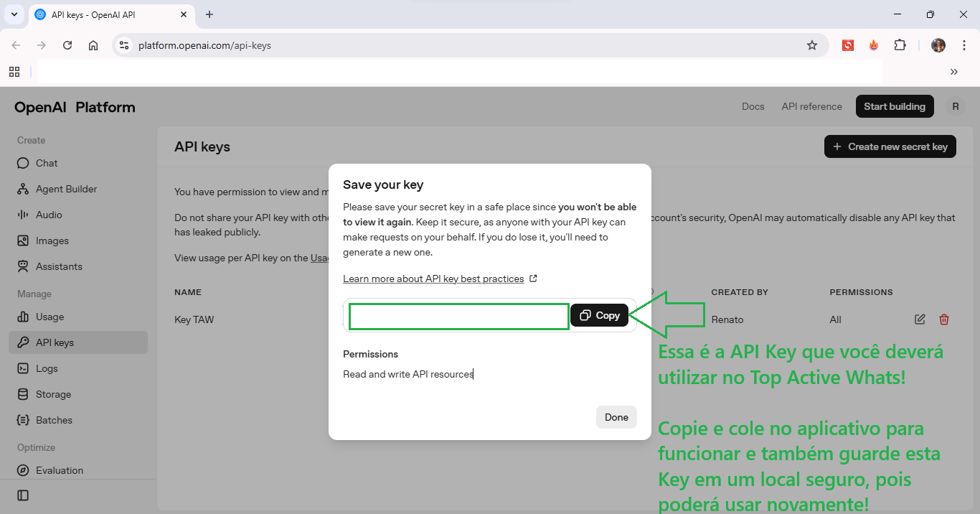Delete Key TAW with trash icon
The height and width of the screenshot is (514, 980).
tap(943, 319)
